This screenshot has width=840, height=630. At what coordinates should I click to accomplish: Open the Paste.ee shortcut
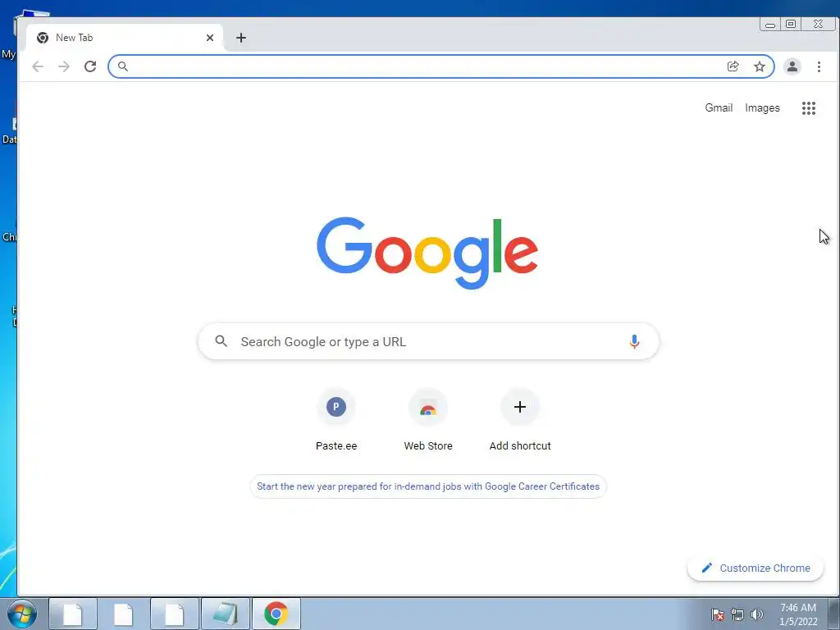[336, 421]
